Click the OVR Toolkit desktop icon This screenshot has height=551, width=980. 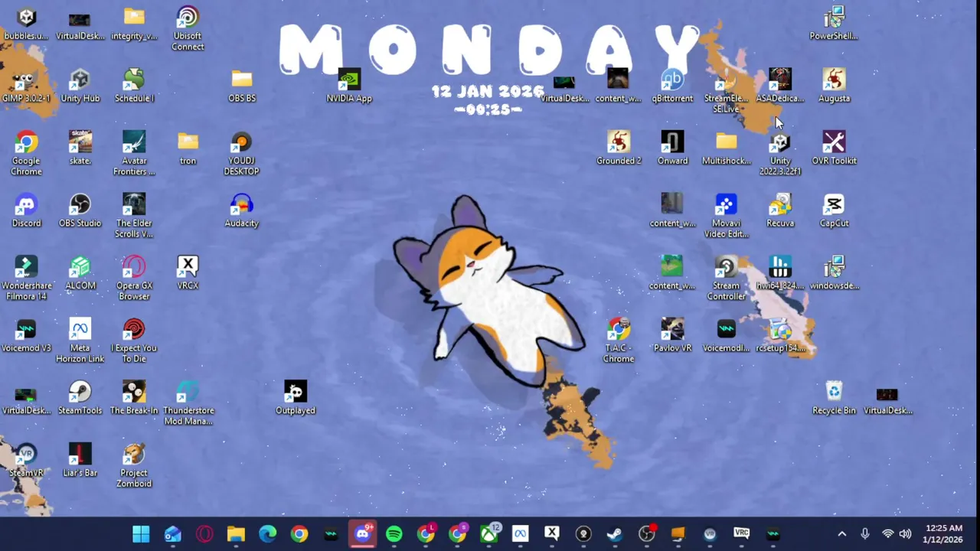834,148
